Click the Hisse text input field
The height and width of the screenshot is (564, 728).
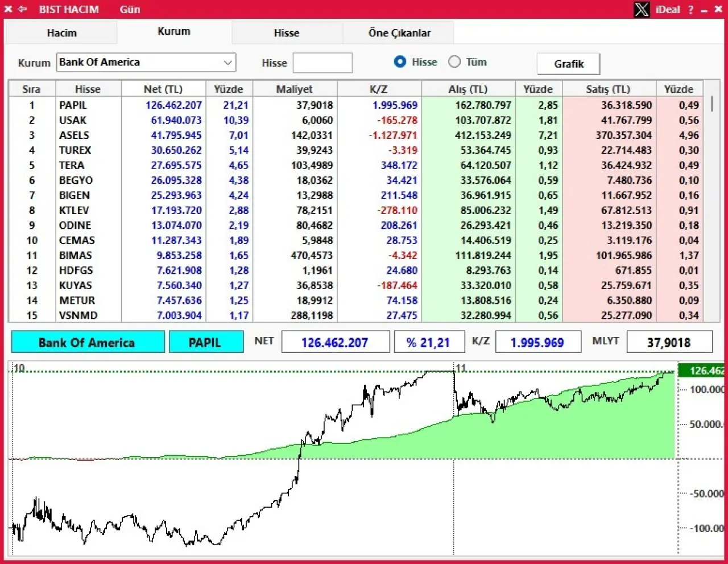point(322,63)
